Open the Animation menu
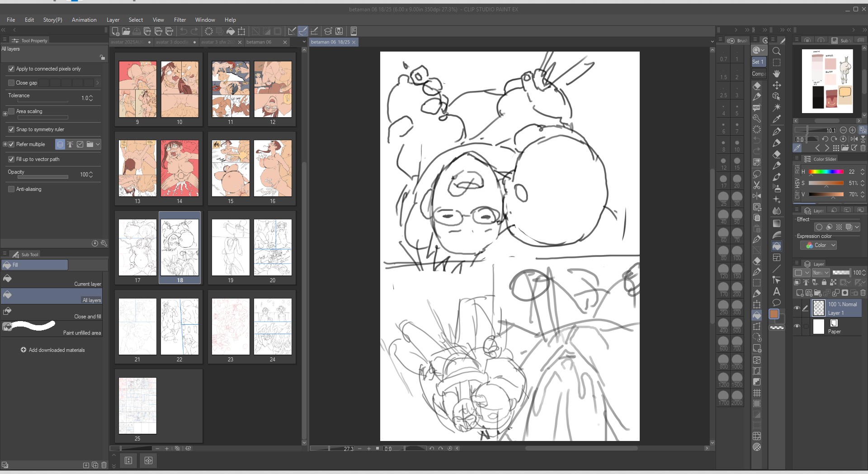This screenshot has height=474, width=868. (84, 20)
